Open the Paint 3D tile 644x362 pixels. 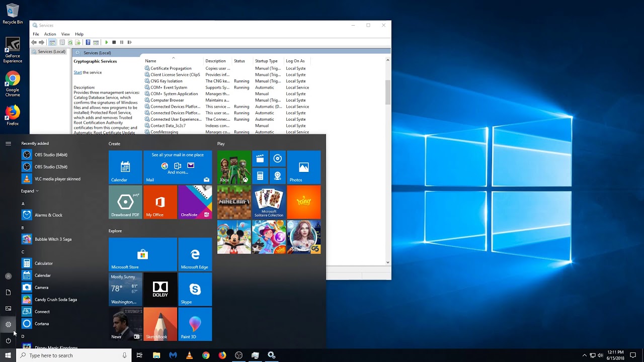pyautogui.click(x=195, y=324)
